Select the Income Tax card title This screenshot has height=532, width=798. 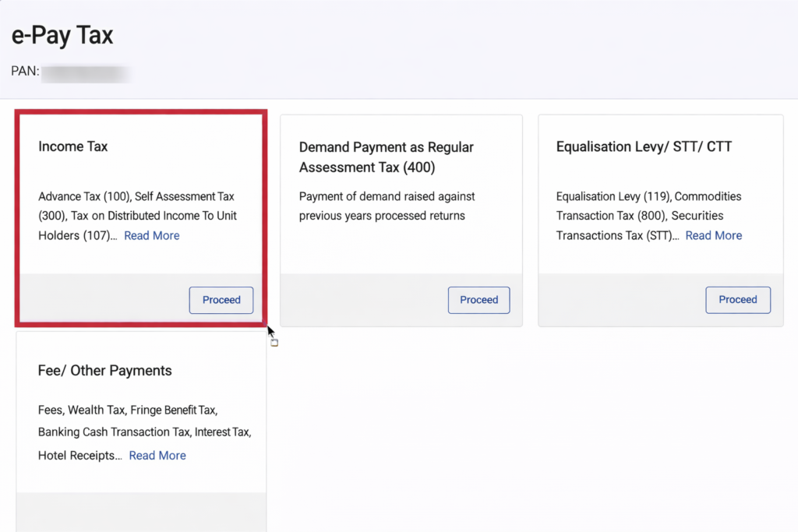[x=73, y=146]
